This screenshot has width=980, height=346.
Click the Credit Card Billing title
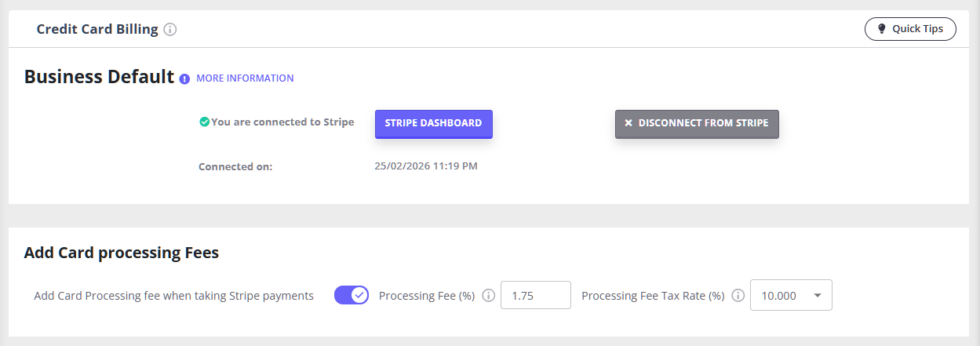click(x=97, y=30)
